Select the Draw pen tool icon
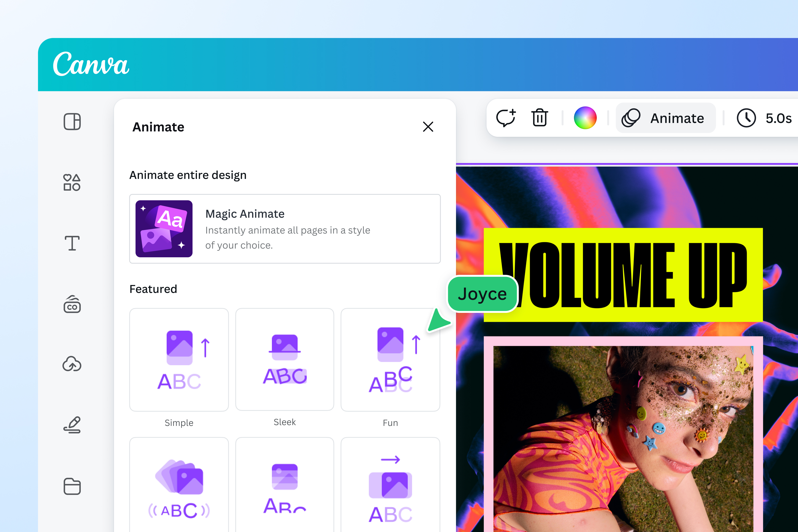The width and height of the screenshot is (798, 532). [72, 425]
